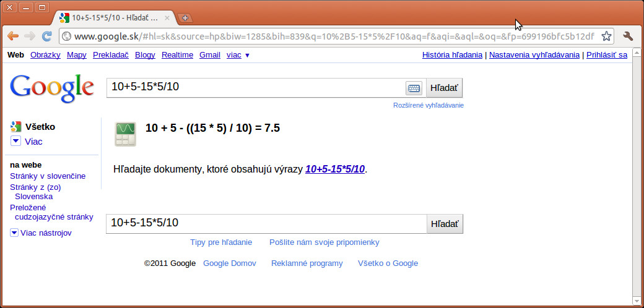The height and width of the screenshot is (308, 644).
Task: Open a new tab with plus button
Action: tap(185, 18)
